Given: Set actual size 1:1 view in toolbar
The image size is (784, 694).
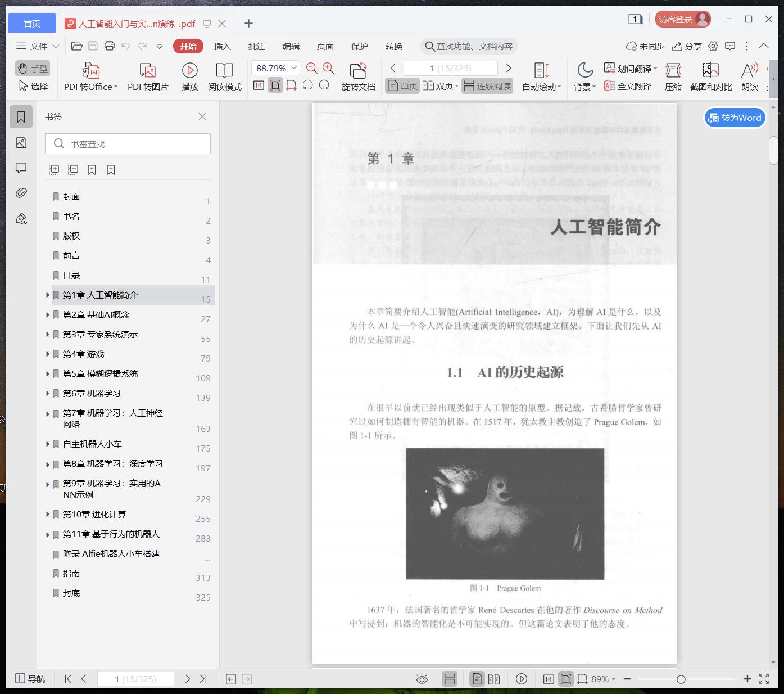Looking at the screenshot, I should pyautogui.click(x=259, y=85).
